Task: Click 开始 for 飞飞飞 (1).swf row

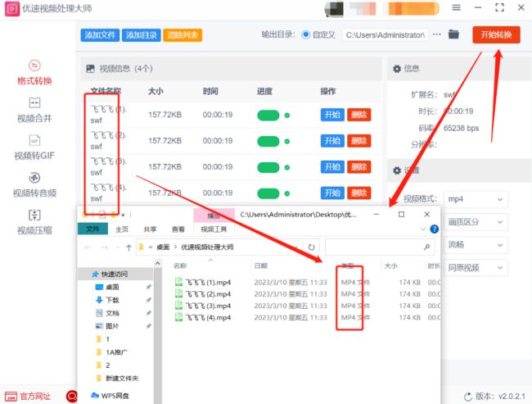Action: (332, 115)
